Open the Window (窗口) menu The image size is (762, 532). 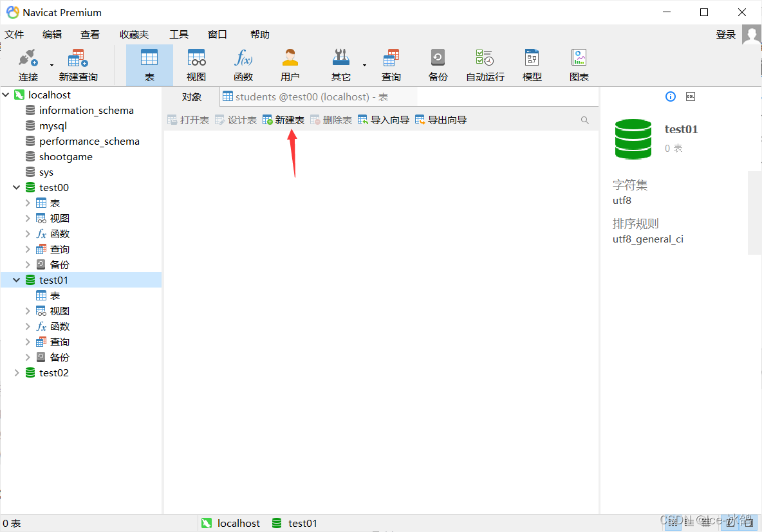coord(218,35)
